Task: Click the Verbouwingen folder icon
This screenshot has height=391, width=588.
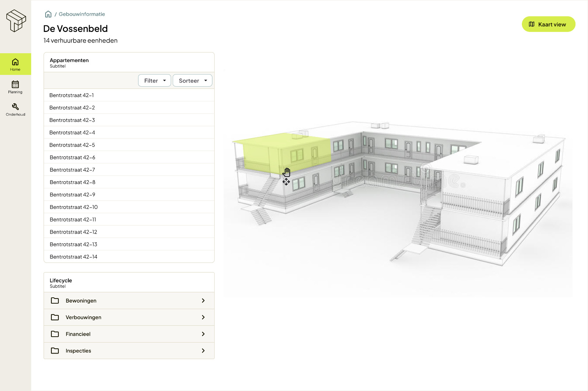Action: pyautogui.click(x=55, y=317)
